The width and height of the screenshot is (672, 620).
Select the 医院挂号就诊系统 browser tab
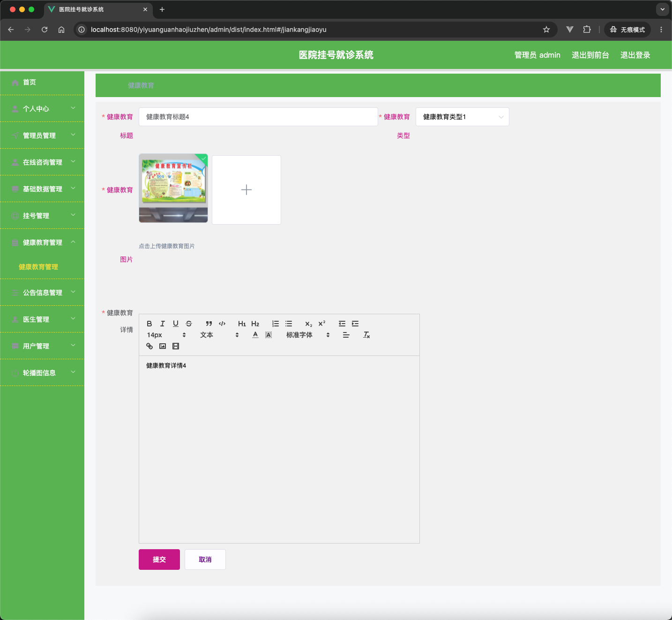(x=97, y=9)
